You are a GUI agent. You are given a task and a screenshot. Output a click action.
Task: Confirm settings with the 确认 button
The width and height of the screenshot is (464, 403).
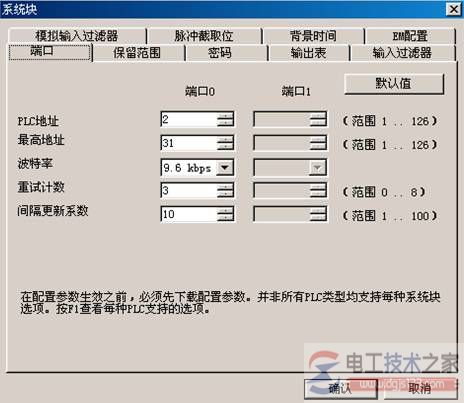pyautogui.click(x=341, y=389)
